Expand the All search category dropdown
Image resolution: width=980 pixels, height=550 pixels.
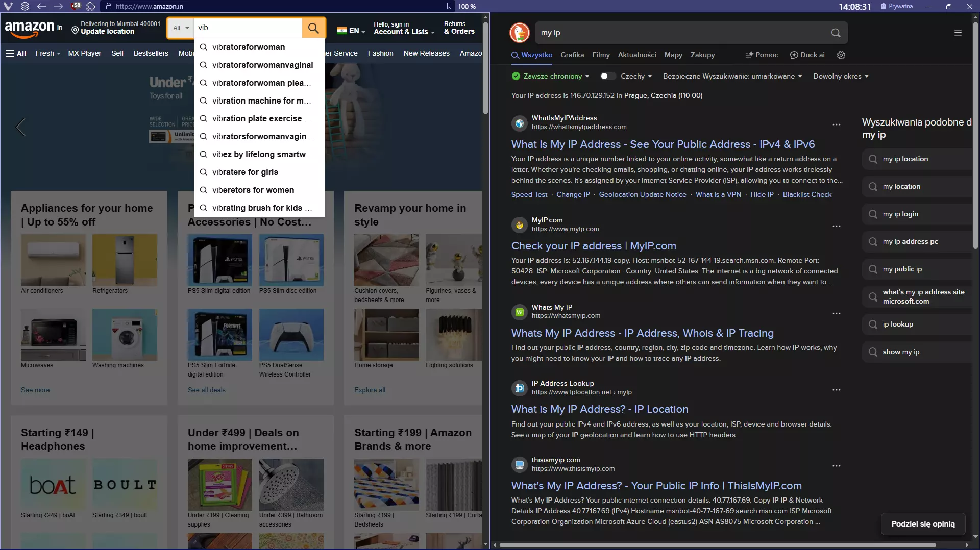[x=181, y=28]
